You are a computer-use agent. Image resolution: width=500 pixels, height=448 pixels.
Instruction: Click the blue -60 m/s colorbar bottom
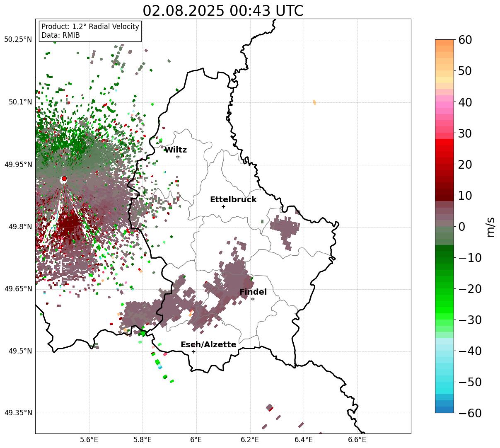pos(444,410)
